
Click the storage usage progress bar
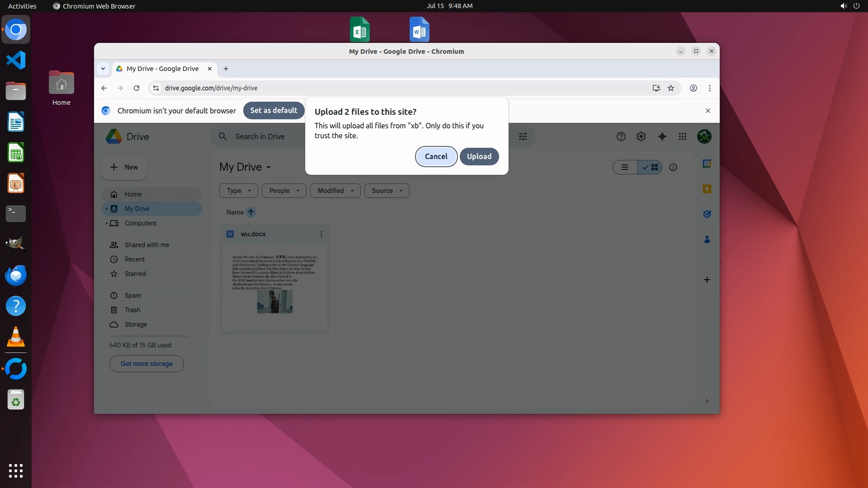(x=149, y=336)
